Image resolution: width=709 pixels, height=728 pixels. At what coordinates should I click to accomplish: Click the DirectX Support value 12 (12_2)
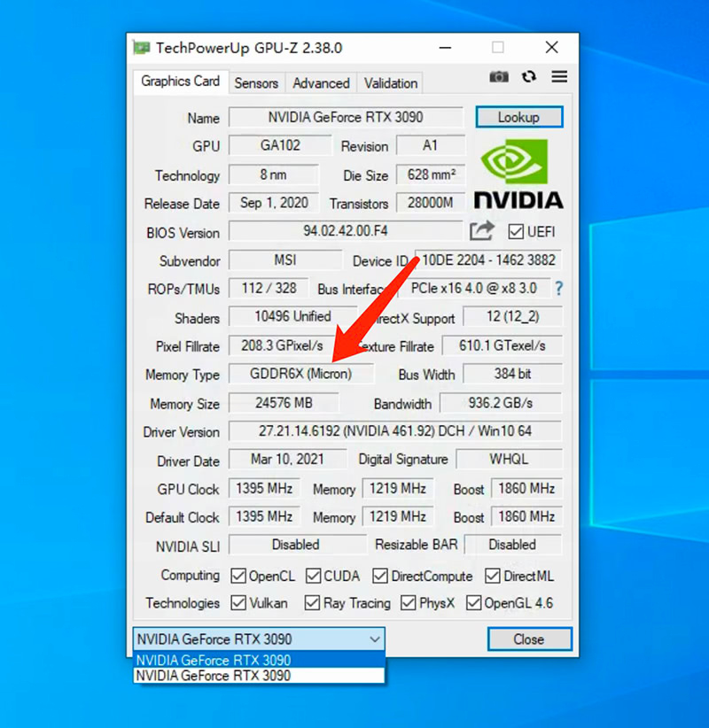coord(512,317)
